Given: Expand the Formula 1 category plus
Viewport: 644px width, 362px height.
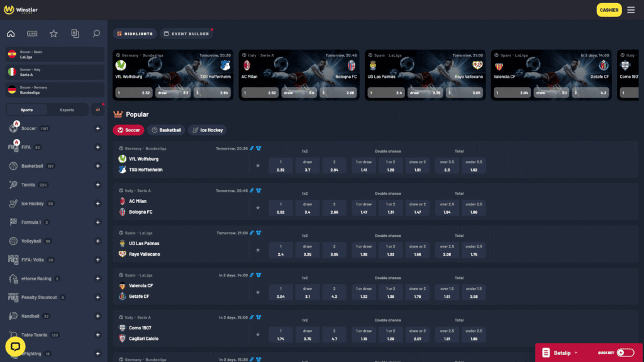Looking at the screenshot, I should click(97, 222).
